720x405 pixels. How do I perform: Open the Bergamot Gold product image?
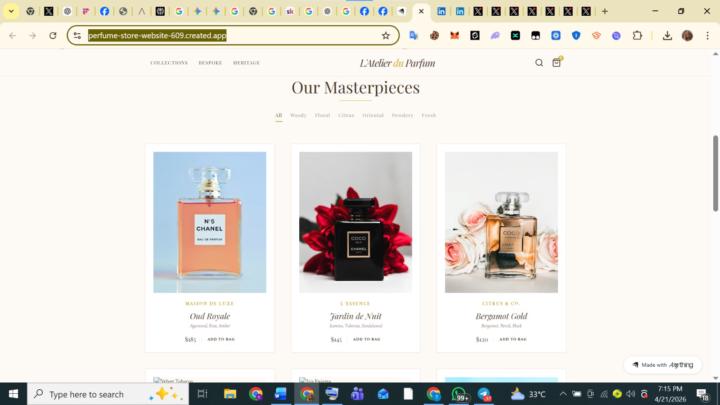pyautogui.click(x=501, y=222)
